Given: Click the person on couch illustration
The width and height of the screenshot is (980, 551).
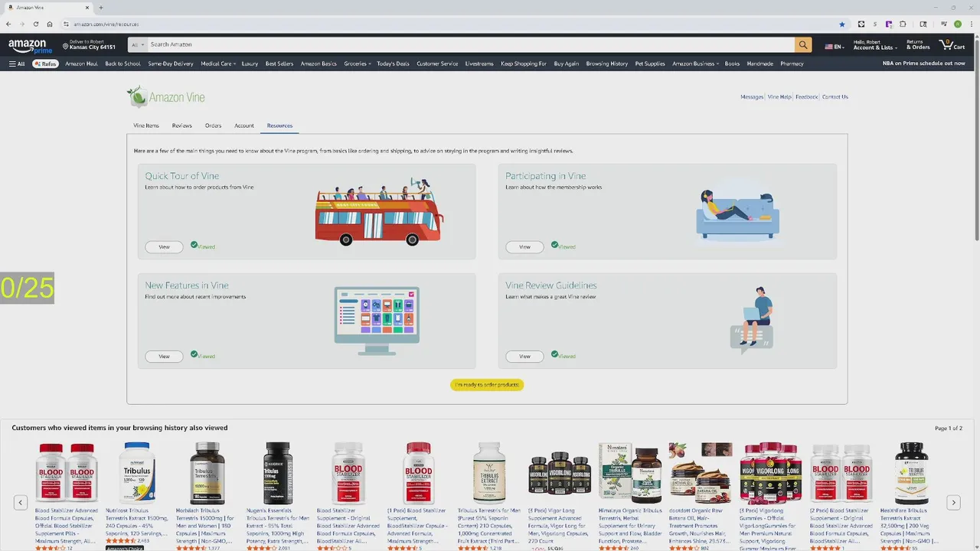Looking at the screenshot, I should point(738,214).
